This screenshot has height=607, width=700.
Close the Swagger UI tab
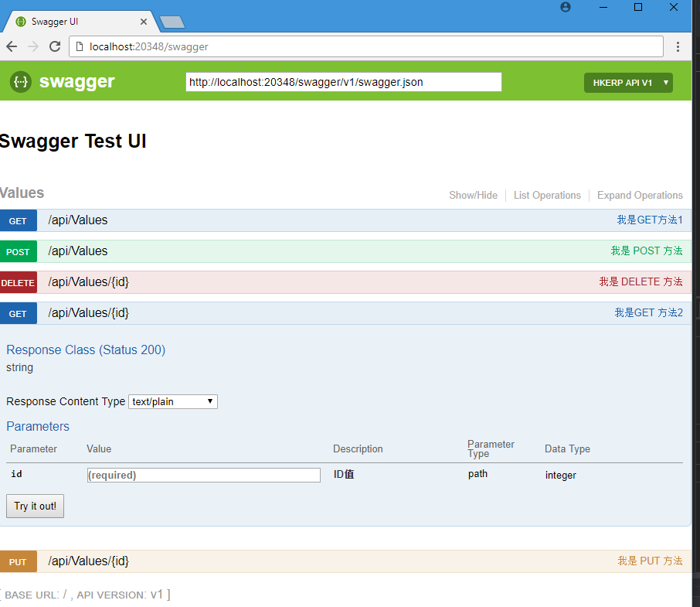tap(143, 22)
